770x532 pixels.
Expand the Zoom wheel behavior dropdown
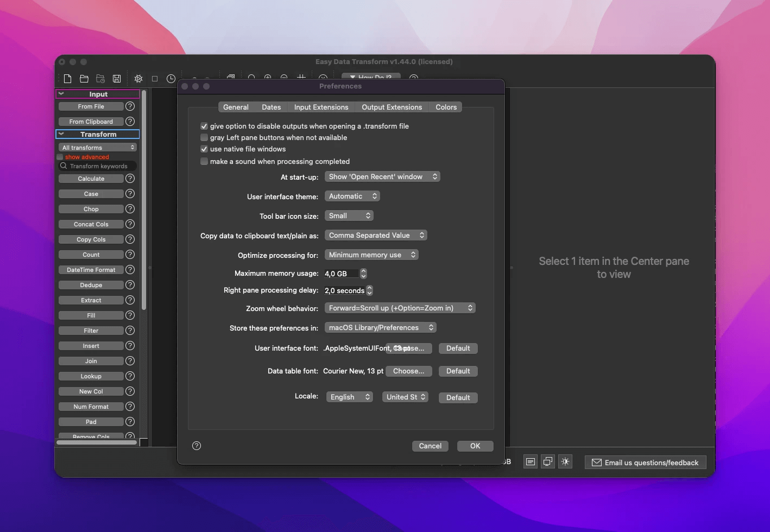click(400, 308)
